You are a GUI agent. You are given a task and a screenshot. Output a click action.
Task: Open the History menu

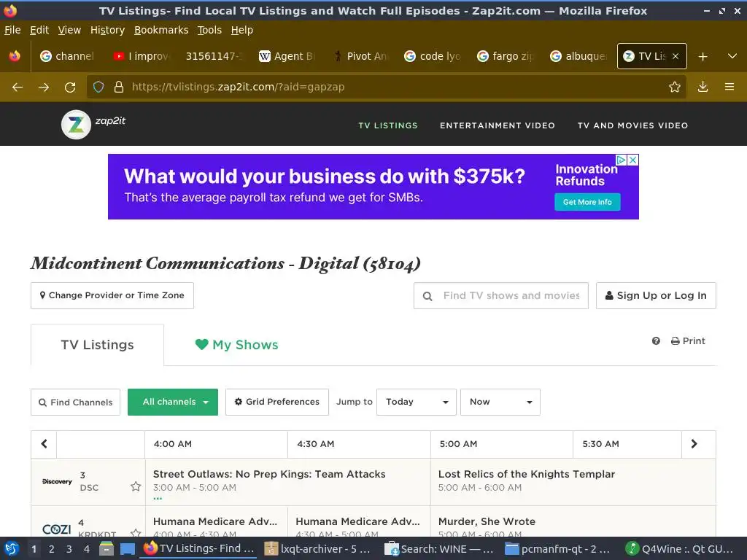107,30
